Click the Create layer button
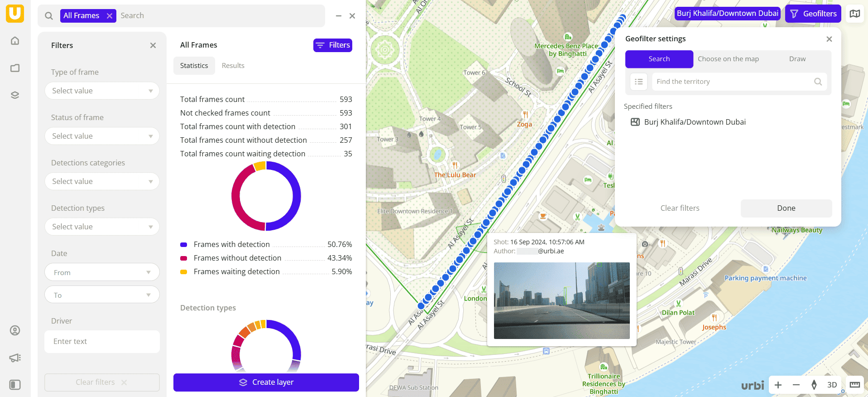 click(x=266, y=382)
